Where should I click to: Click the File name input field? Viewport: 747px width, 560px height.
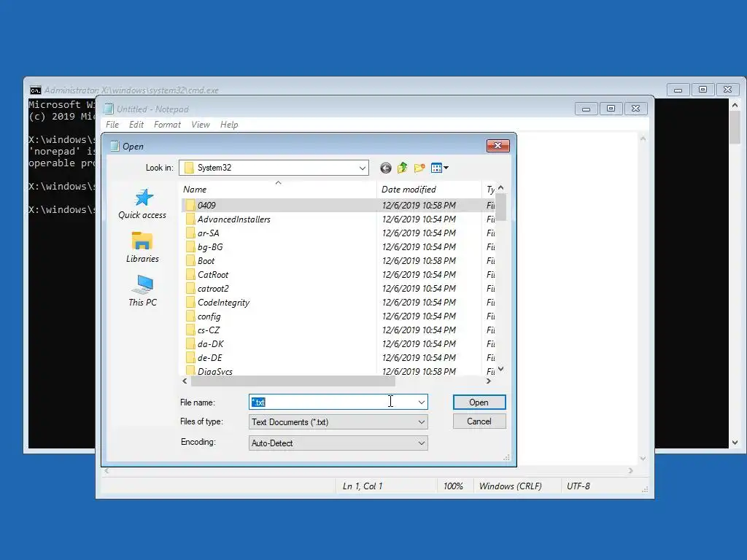click(x=332, y=402)
